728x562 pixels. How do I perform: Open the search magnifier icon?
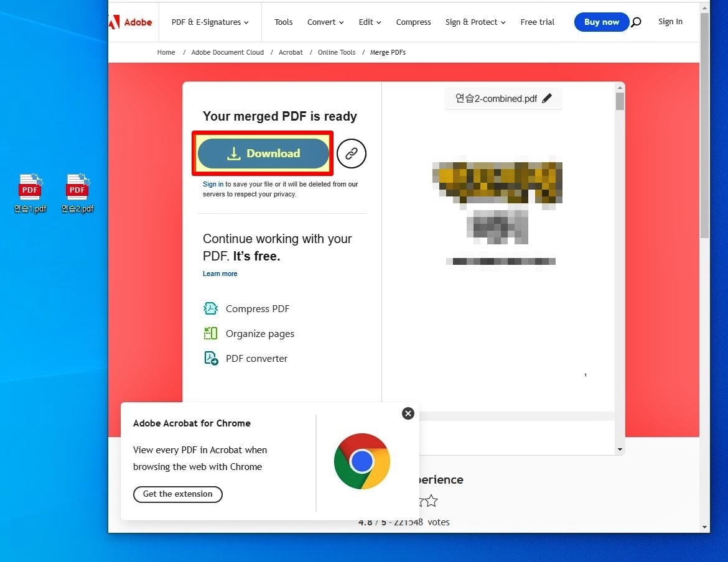click(x=637, y=22)
